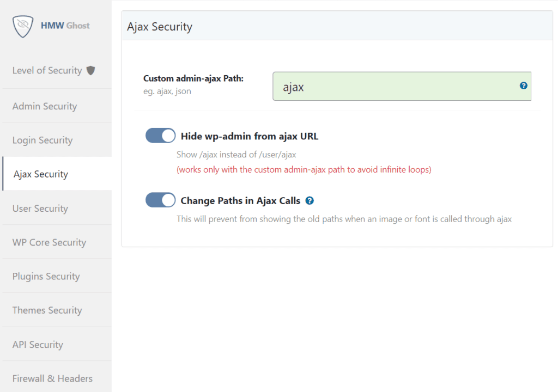
Task: Click the HMW Ghost shield logo icon
Action: point(23,26)
